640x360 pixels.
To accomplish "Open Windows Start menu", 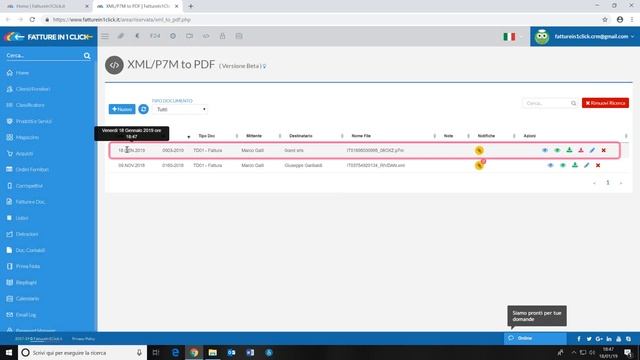I will [9, 352].
